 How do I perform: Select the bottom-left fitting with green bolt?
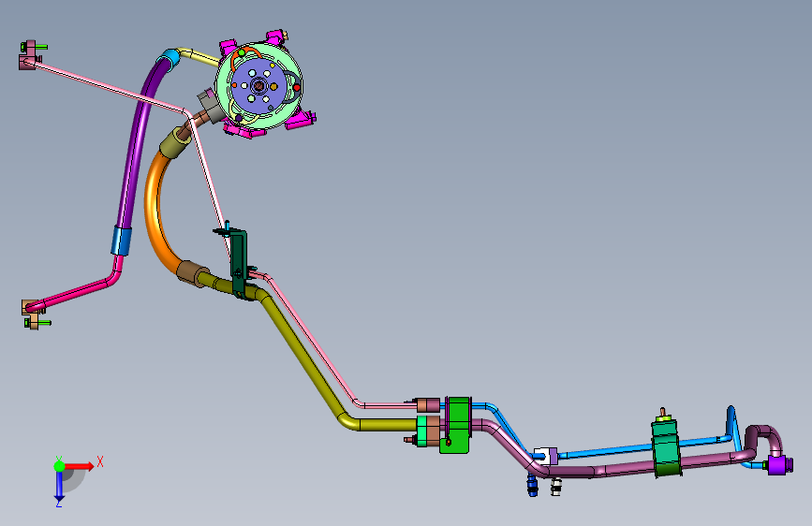point(34,314)
